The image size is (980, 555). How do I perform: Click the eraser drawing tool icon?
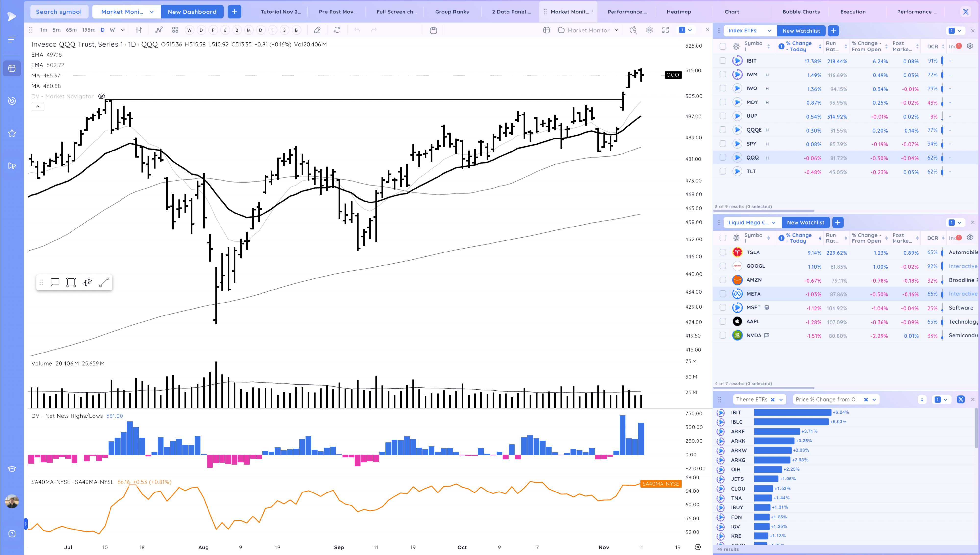pyautogui.click(x=317, y=30)
